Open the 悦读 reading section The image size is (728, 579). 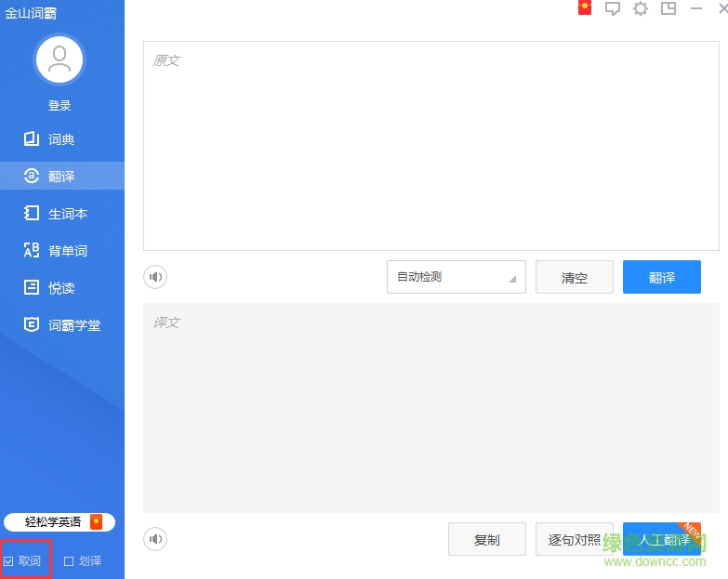coord(61,288)
